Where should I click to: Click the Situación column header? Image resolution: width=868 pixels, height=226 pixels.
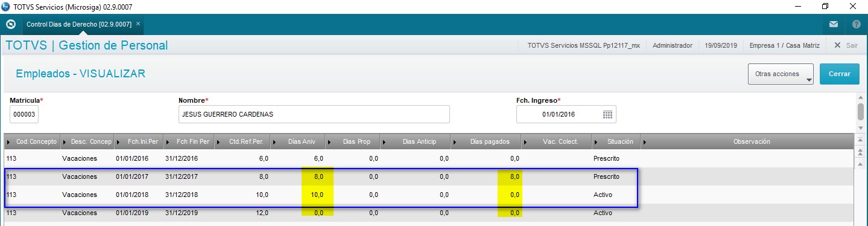click(616, 142)
